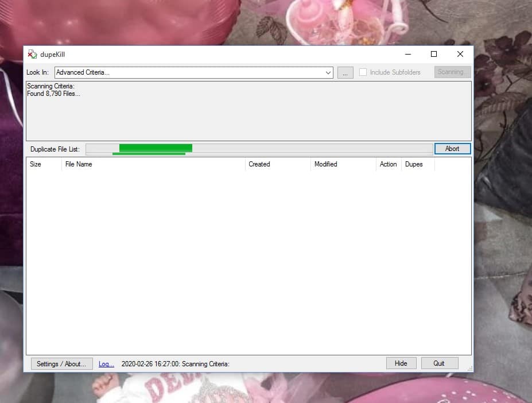This screenshot has width=532, height=403.
Task: Sort by the File Name column header
Action: click(79, 164)
